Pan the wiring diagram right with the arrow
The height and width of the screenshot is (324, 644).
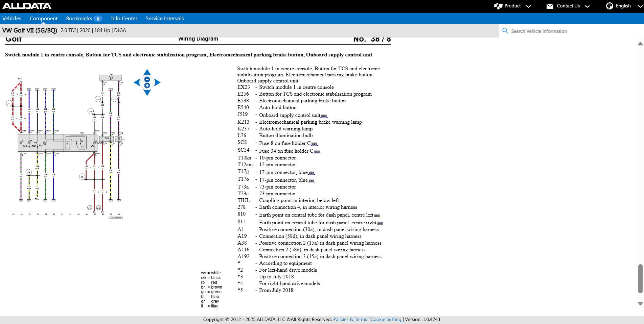coord(157,82)
